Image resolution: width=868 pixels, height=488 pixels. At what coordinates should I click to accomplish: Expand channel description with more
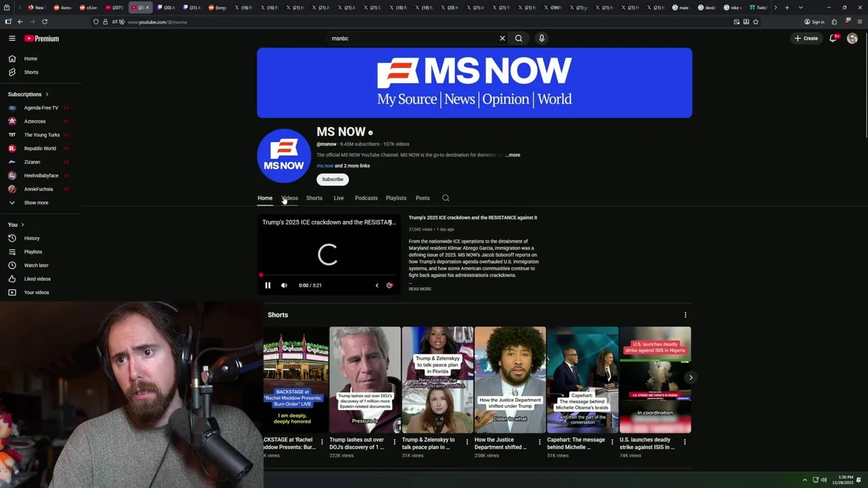(513, 155)
